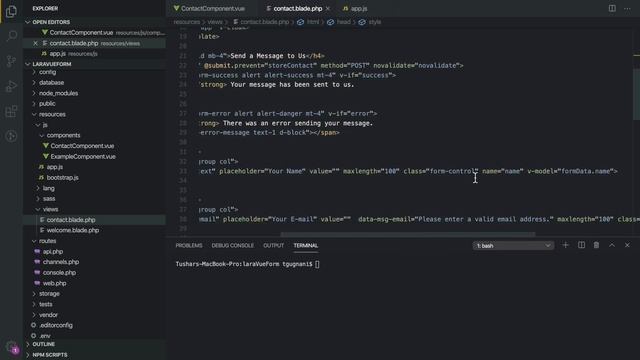Close the bottom terminal panel
640x360 pixels.
point(627,245)
